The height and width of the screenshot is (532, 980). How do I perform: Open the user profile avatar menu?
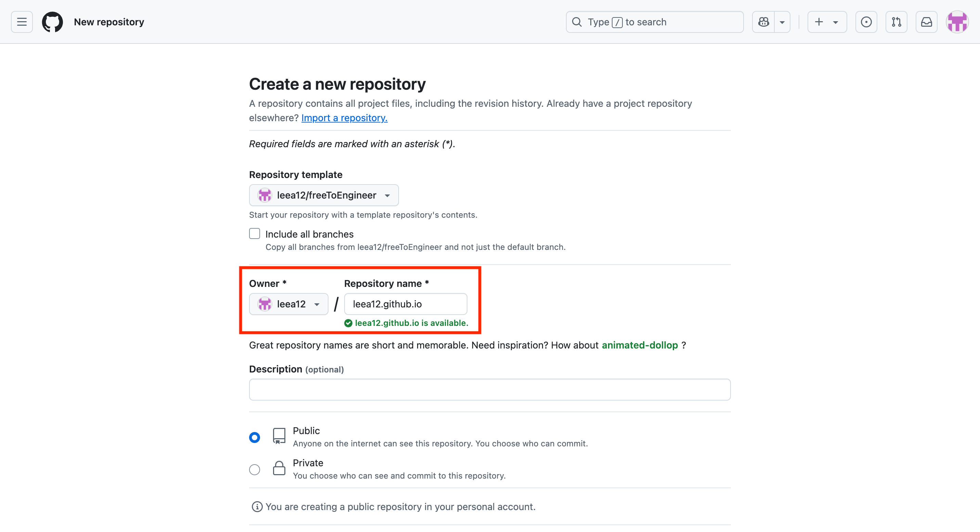tap(957, 22)
